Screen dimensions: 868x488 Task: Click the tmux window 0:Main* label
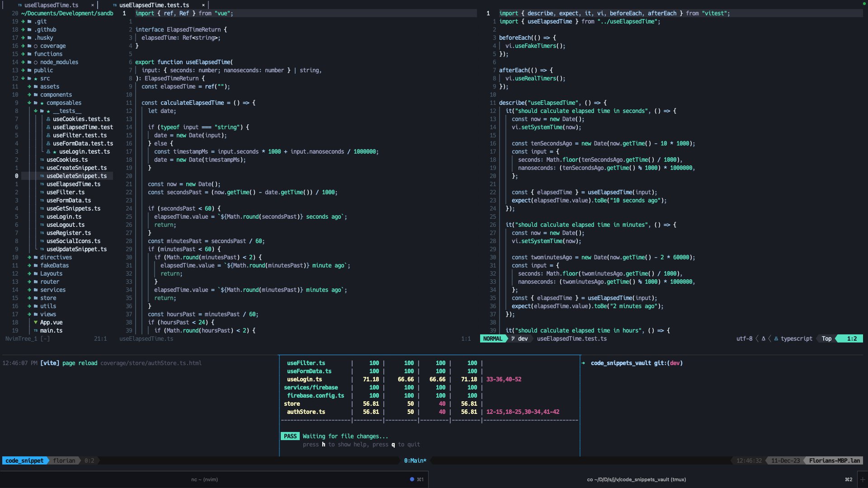[415, 461]
